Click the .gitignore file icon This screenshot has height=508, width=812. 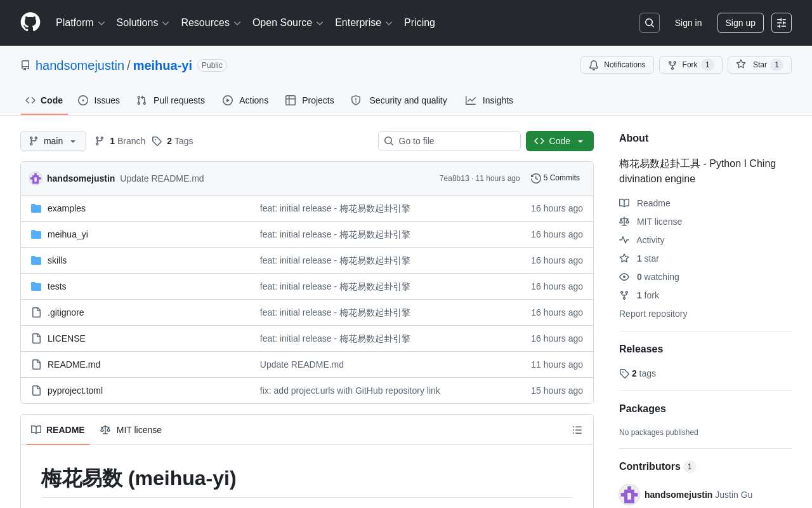[x=36, y=312]
